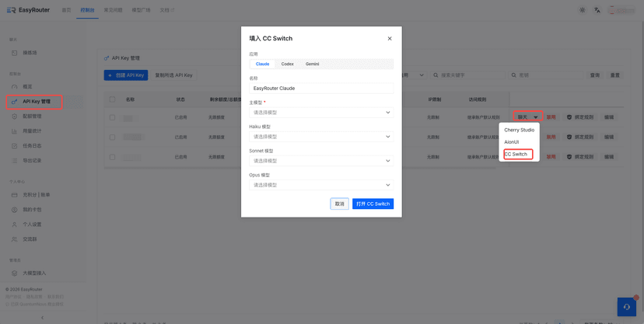Image resolution: width=644 pixels, height=324 pixels.
Task: Open the 联系我们 footer link
Action: point(55,297)
